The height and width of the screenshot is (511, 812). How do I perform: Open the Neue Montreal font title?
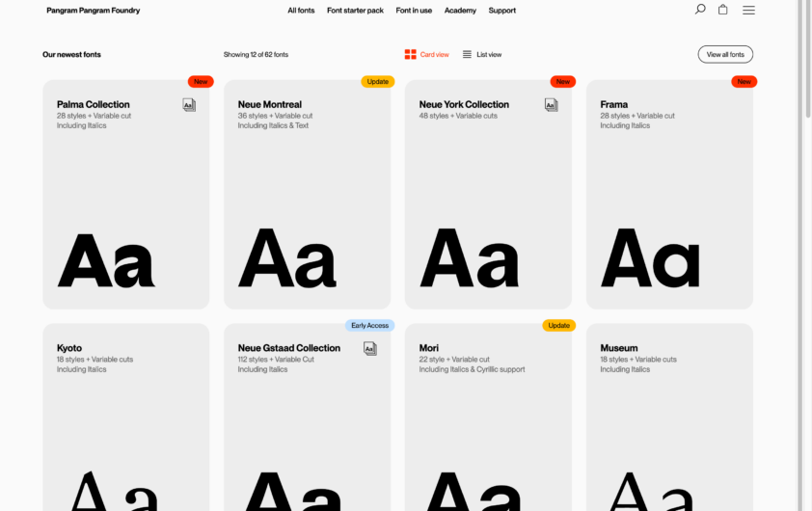[x=270, y=104]
